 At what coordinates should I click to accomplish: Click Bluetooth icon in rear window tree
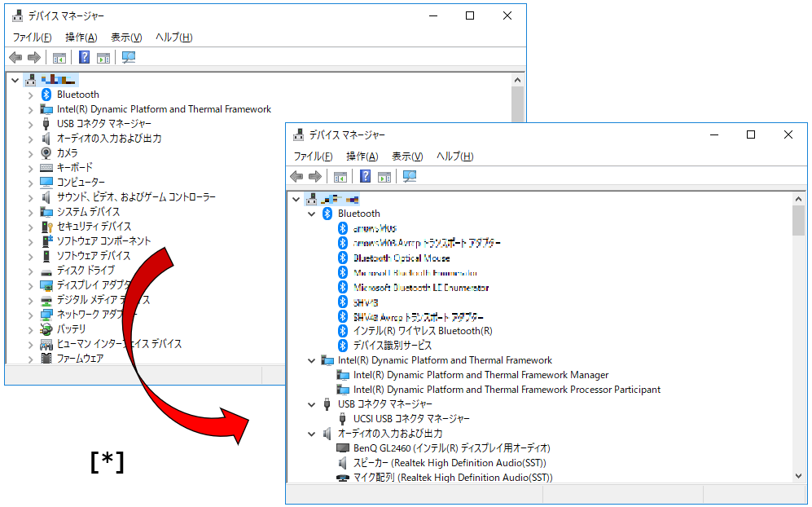point(46,95)
